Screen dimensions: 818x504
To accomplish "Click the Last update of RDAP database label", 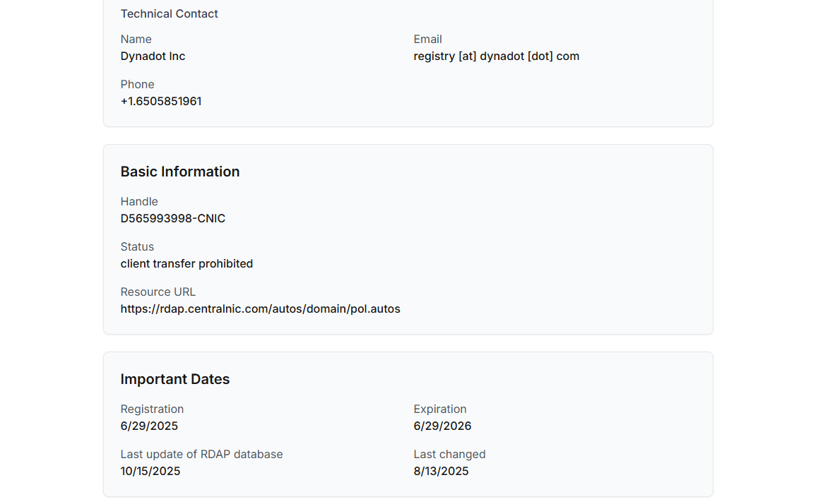I will 201,455.
